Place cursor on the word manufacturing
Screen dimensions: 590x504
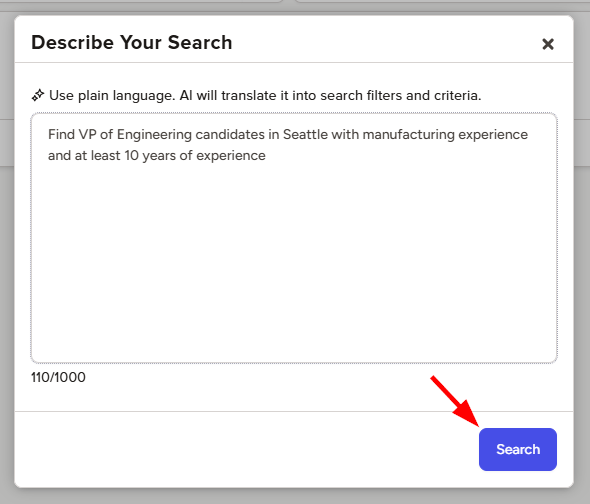click(409, 134)
